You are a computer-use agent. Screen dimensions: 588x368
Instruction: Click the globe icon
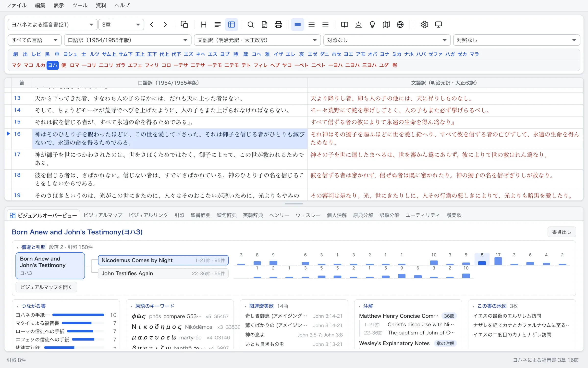click(x=400, y=25)
